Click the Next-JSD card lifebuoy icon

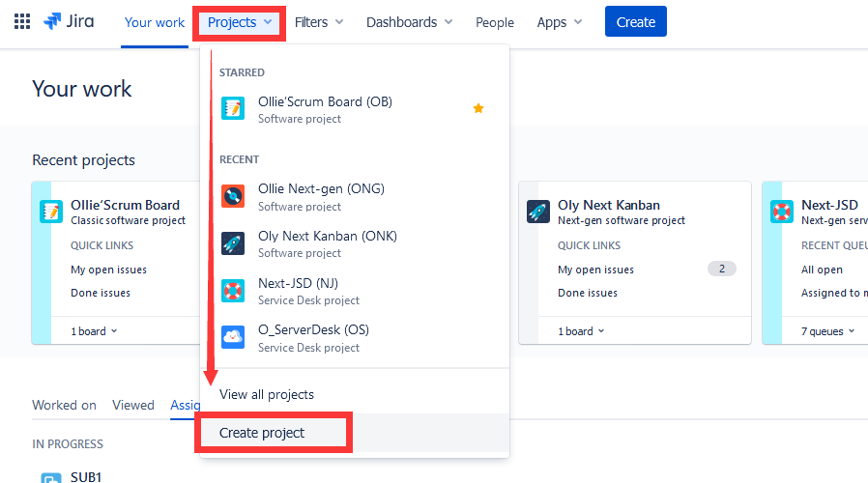point(782,212)
